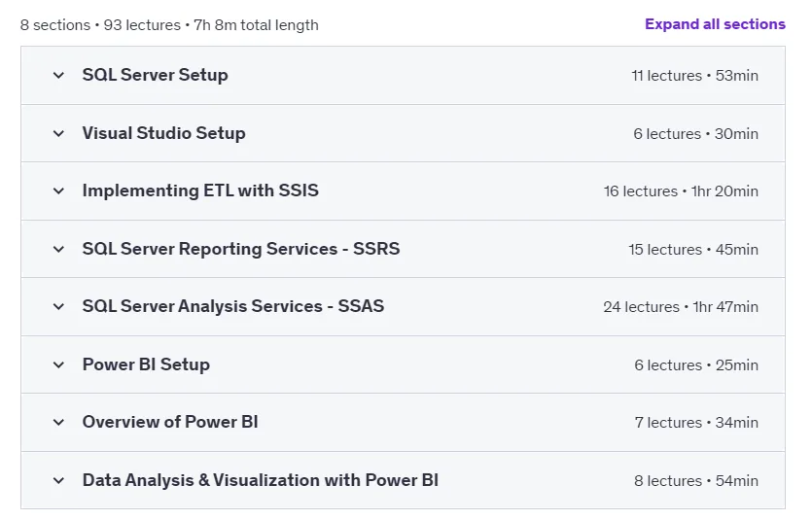Toggle chevron for SQL Server Reporting Services
812x520 pixels.
click(x=58, y=250)
